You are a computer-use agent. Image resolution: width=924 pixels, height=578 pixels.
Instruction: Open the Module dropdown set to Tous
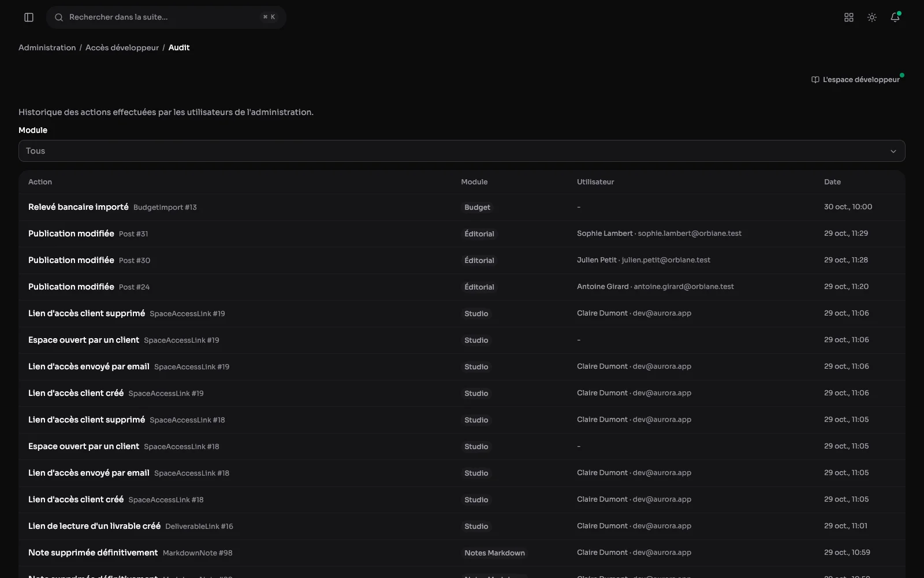click(462, 151)
